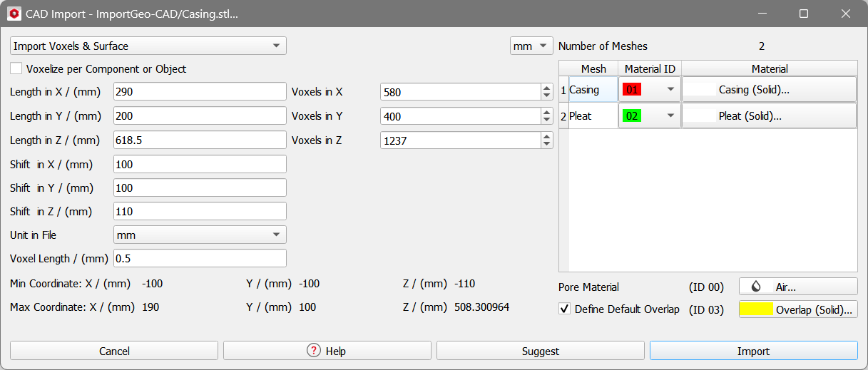868x370 pixels.
Task: Select row number 1 in mesh table
Action: tap(563, 90)
